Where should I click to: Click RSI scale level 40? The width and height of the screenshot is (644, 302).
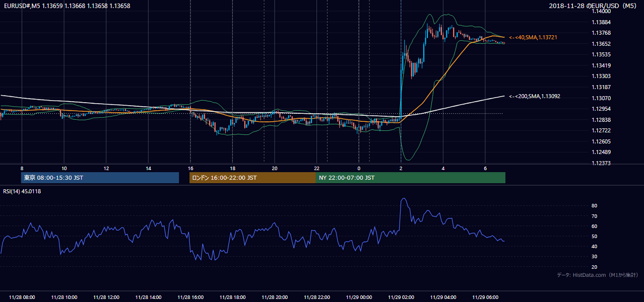tap(595, 246)
